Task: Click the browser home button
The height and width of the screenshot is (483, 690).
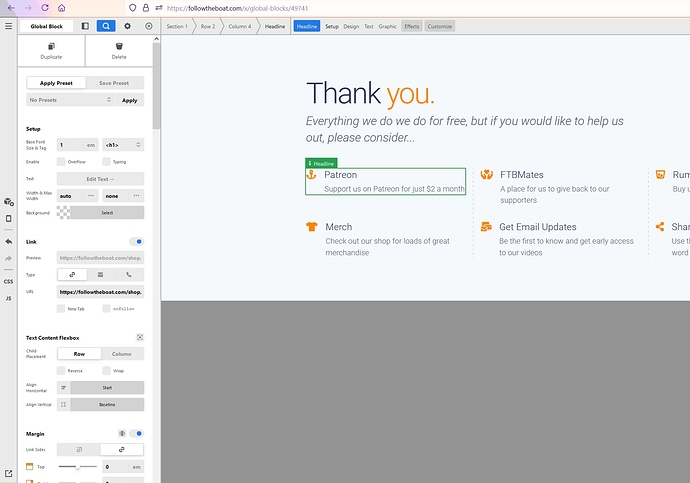Action: point(62,8)
